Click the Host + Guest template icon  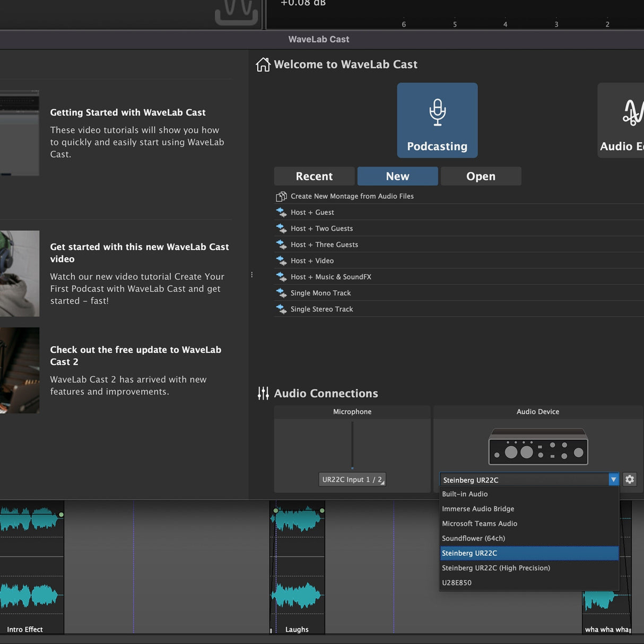tap(281, 212)
